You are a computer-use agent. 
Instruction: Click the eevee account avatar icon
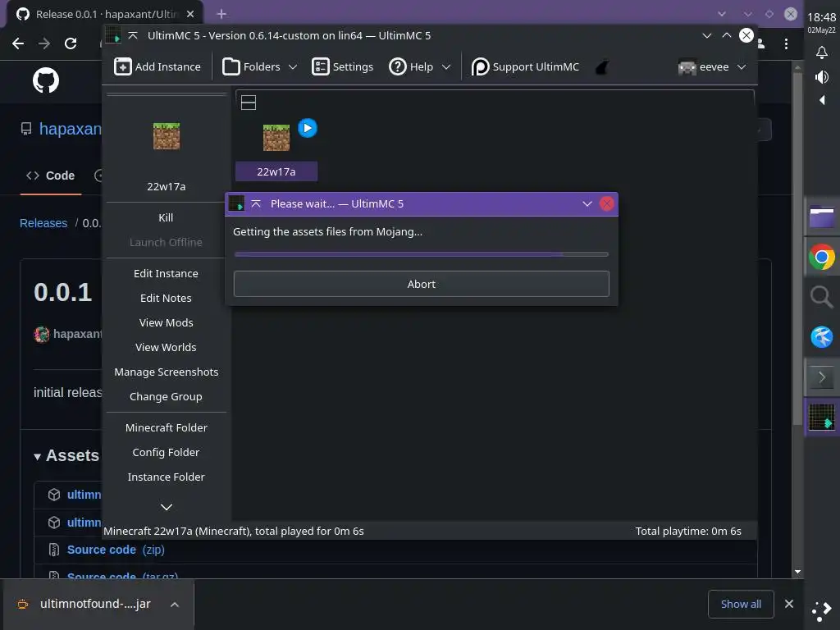coord(687,67)
